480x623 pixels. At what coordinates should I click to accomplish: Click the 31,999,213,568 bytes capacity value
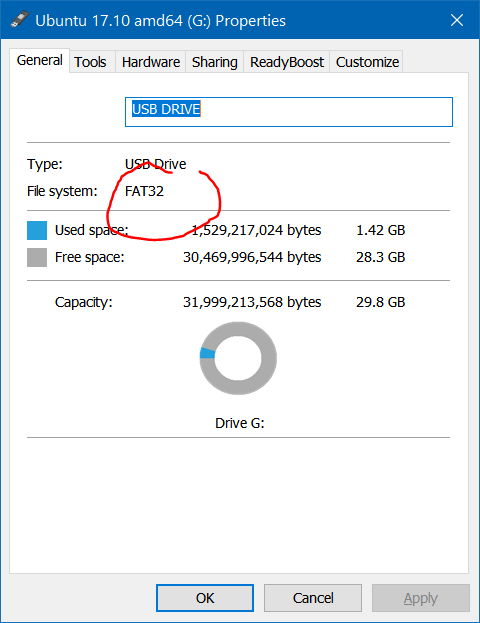click(x=252, y=302)
